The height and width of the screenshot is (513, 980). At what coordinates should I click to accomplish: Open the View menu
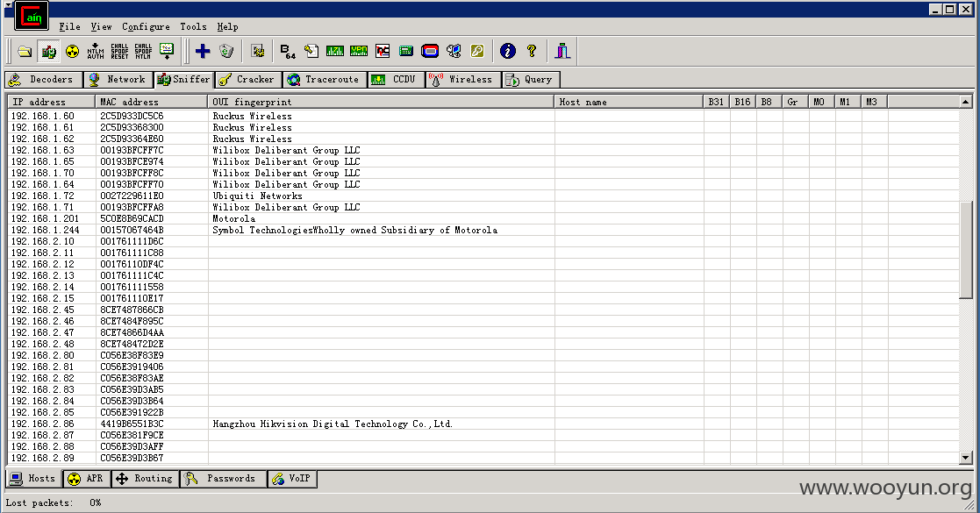coord(101,26)
